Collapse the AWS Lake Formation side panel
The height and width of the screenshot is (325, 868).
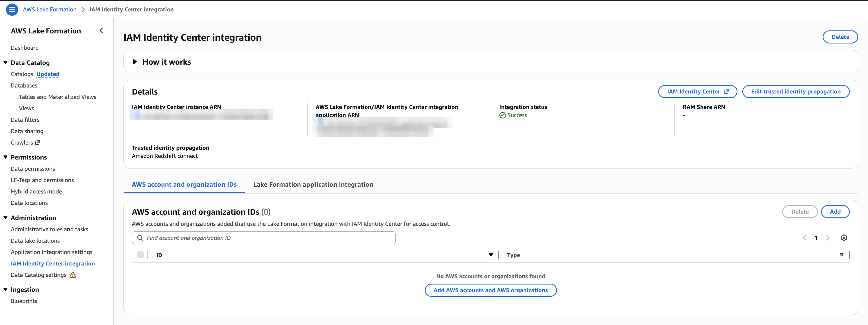[x=101, y=31]
